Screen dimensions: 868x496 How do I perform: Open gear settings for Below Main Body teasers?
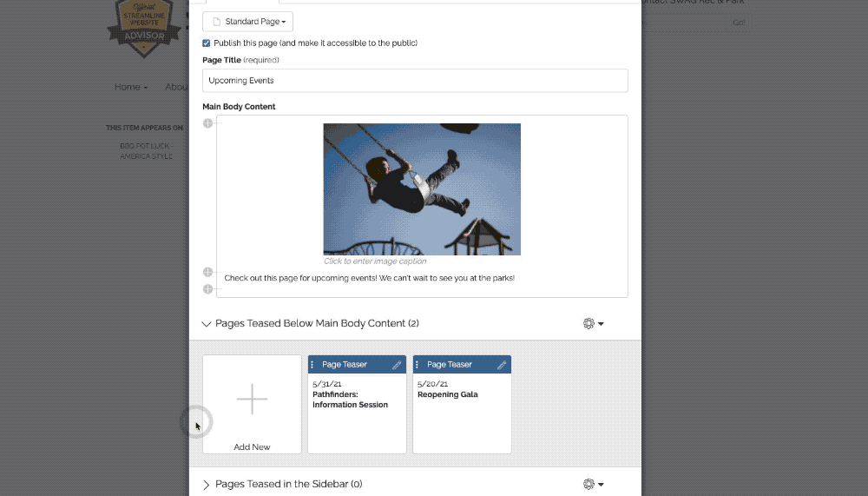click(x=593, y=324)
